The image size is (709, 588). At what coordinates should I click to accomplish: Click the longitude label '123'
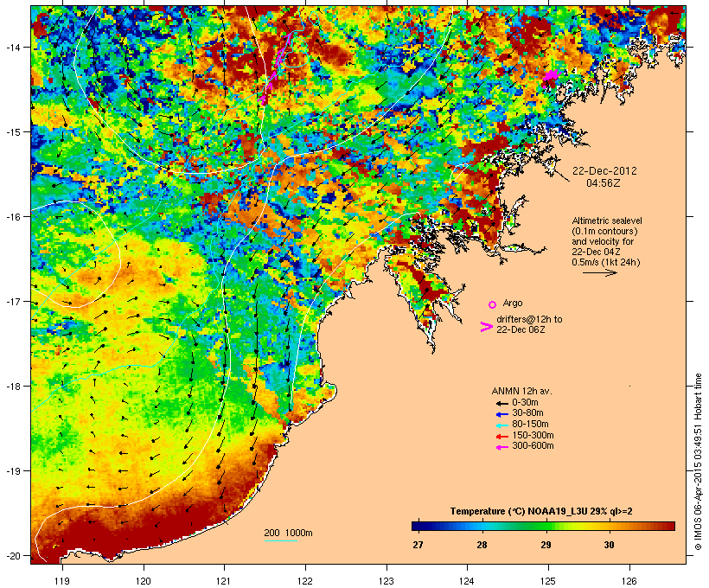pos(386,581)
